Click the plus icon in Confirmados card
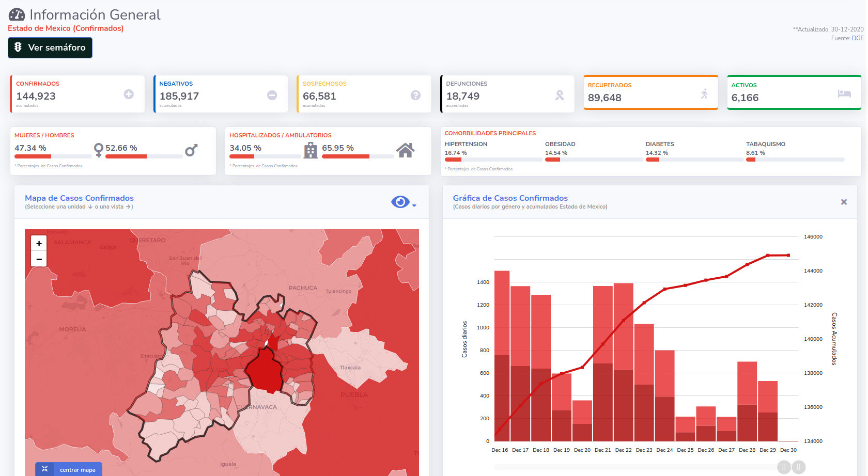 [x=129, y=94]
